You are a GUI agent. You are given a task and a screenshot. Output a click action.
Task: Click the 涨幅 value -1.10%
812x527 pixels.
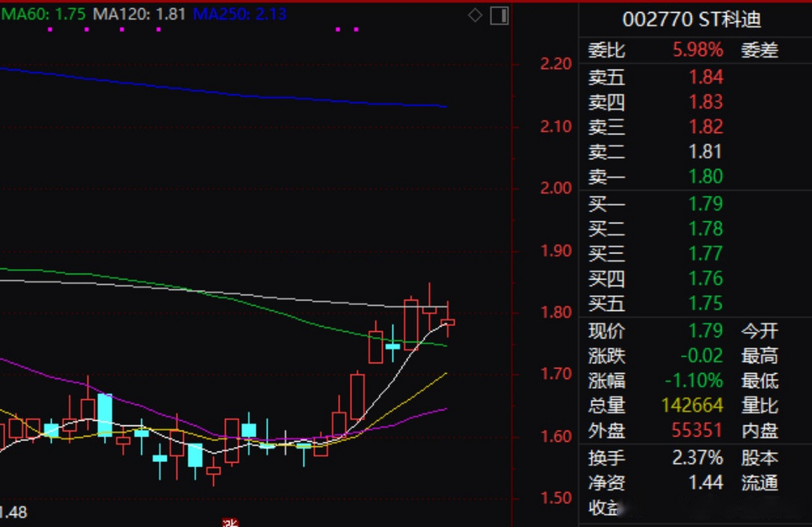[694, 380]
